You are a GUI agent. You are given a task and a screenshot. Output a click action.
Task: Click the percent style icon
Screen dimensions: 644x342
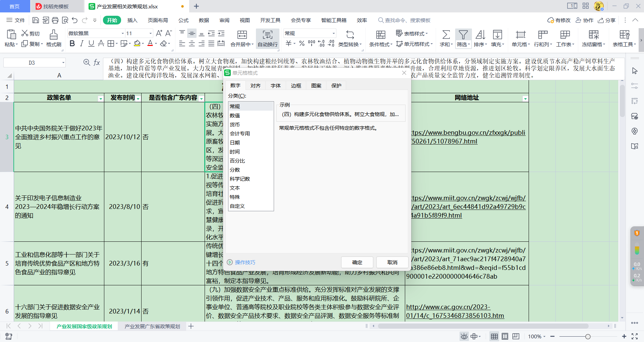pos(302,44)
